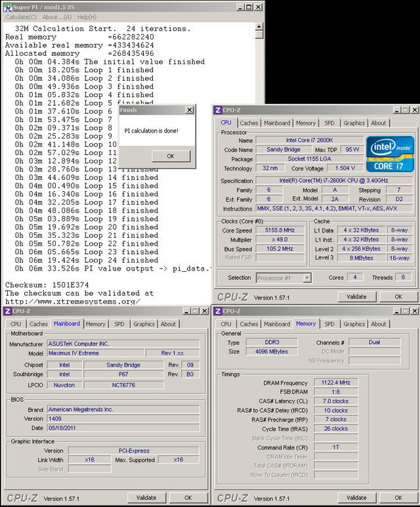Click Validate beside the Selection dropdown window

click(356, 297)
